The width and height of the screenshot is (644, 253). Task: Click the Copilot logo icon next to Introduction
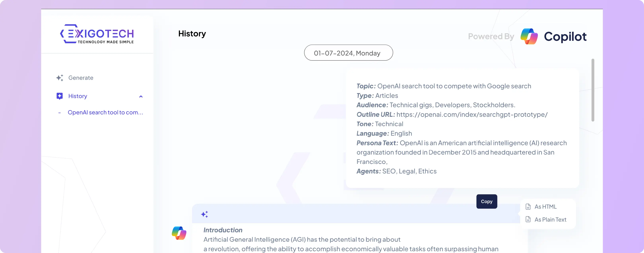179,233
